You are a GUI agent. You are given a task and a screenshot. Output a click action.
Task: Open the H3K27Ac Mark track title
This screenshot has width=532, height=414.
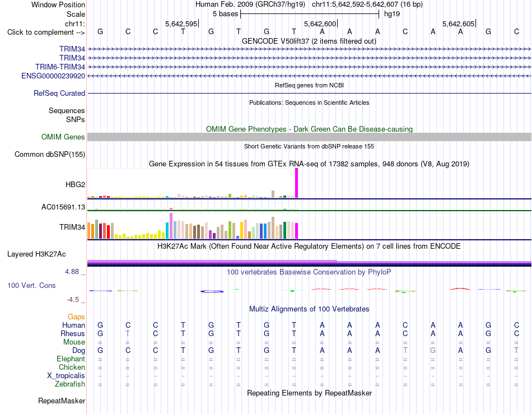pyautogui.click(x=309, y=246)
